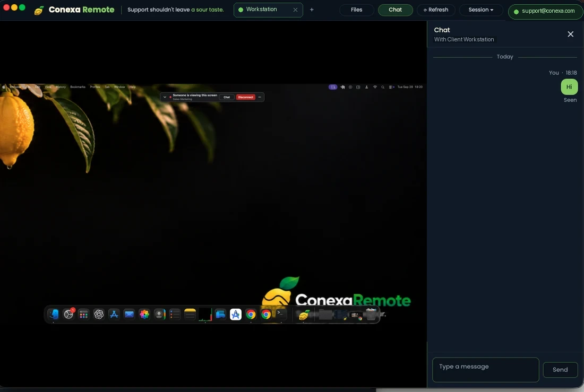Open Conexa Remote handshake lemon dock icon

(x=304, y=315)
